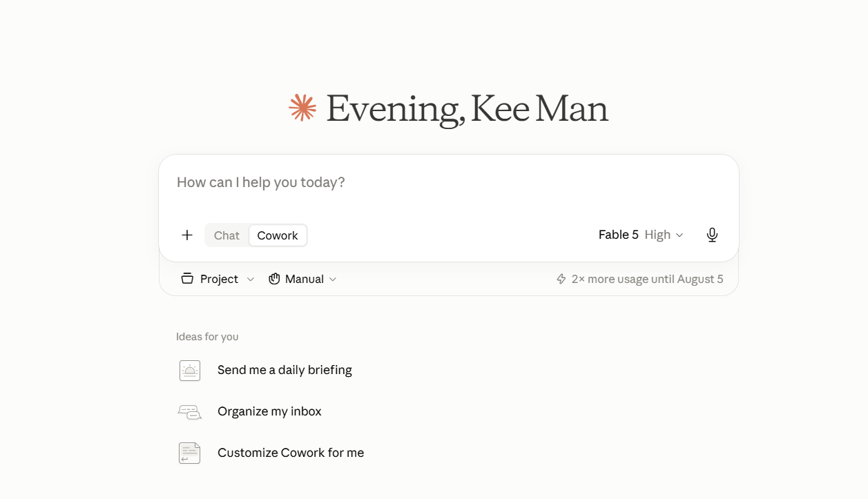Viewport: 868px width, 499px height.
Task: Switch to the Chat mode
Action: (x=226, y=235)
